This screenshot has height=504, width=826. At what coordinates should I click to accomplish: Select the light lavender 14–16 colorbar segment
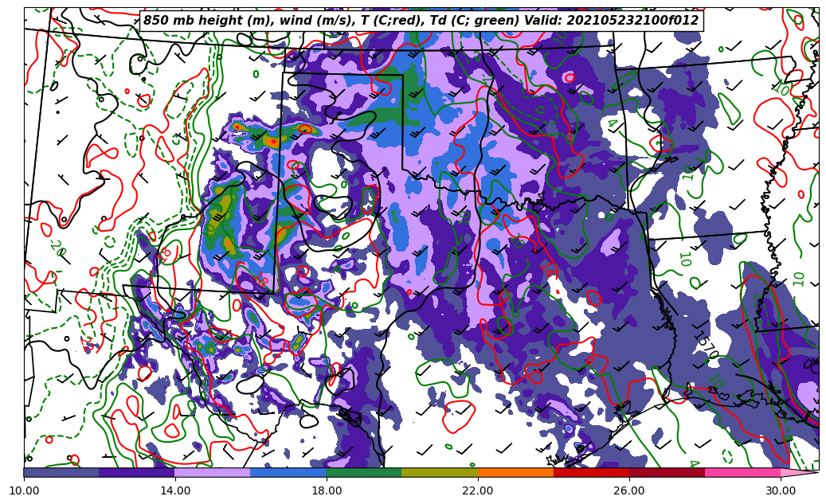tap(213, 472)
